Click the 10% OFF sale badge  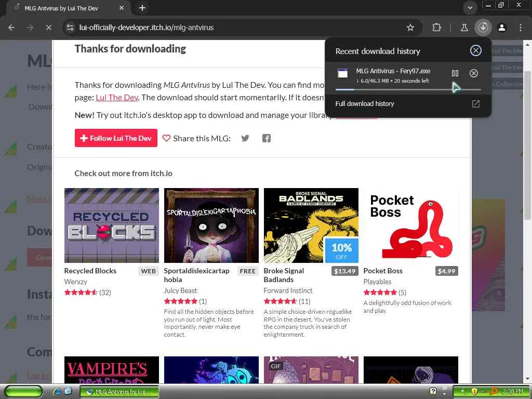coord(342,251)
